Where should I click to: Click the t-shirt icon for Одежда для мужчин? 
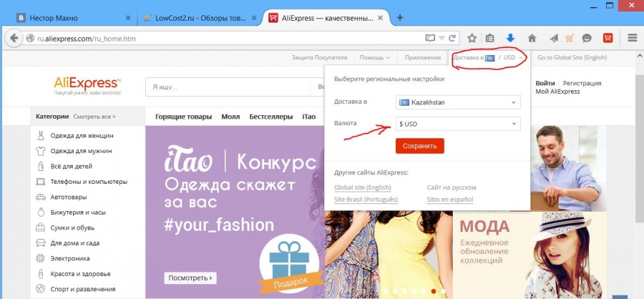40,151
